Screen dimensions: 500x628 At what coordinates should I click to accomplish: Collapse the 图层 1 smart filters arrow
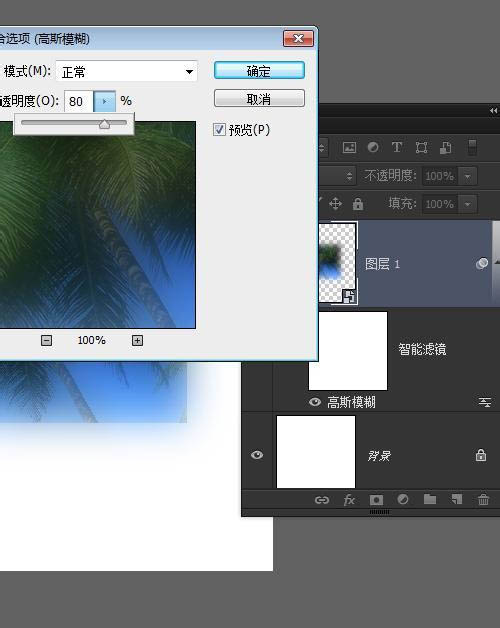[x=497, y=262]
